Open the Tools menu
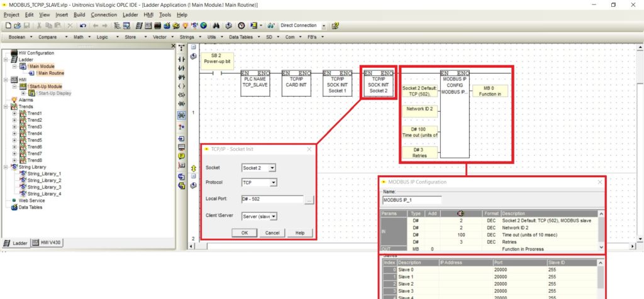This screenshot has height=299, width=644. pyautogui.click(x=165, y=15)
